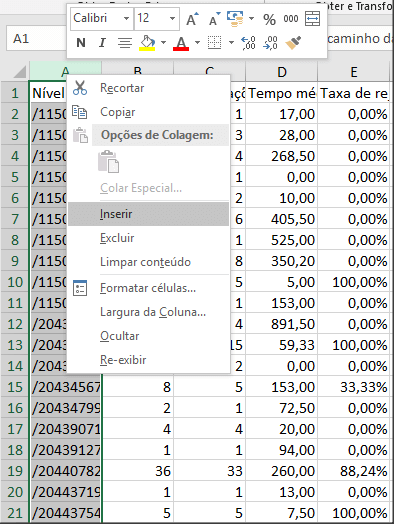
Task: Click cell containing 33,33%
Action: (354, 387)
